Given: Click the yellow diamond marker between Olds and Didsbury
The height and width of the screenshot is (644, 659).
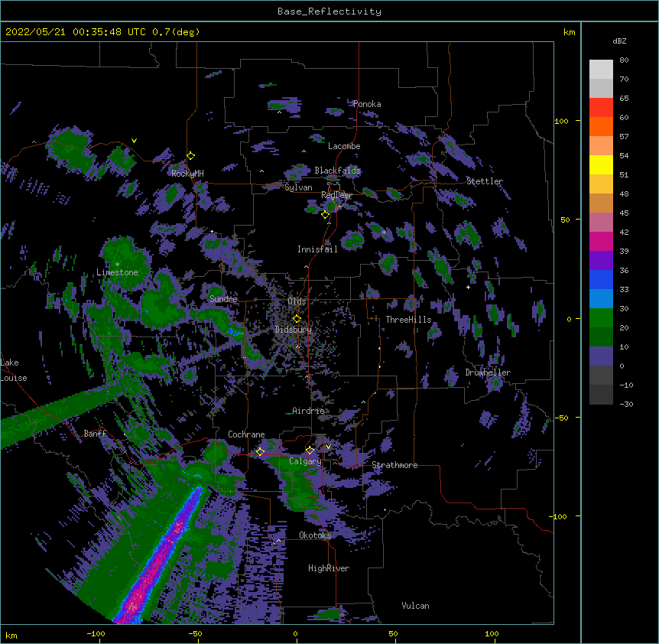Looking at the screenshot, I should [297, 319].
